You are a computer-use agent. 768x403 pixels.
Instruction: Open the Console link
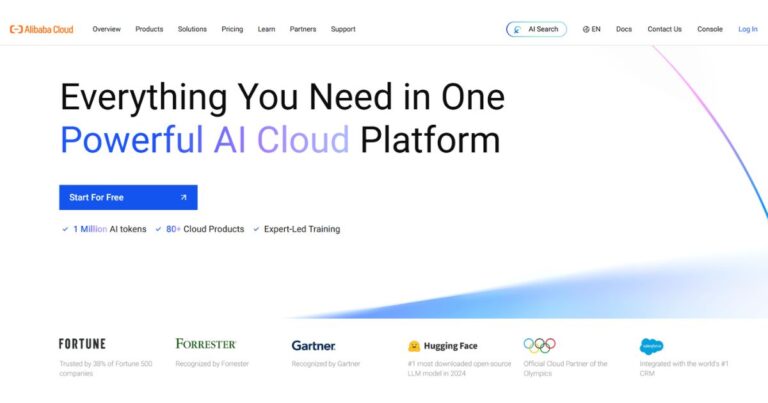coord(710,29)
